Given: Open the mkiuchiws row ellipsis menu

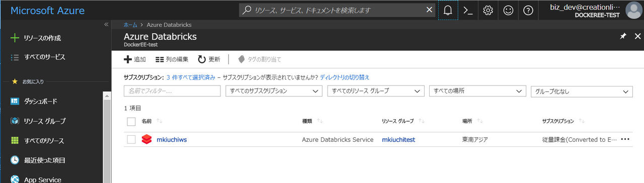Looking at the screenshot, I should 625,139.
